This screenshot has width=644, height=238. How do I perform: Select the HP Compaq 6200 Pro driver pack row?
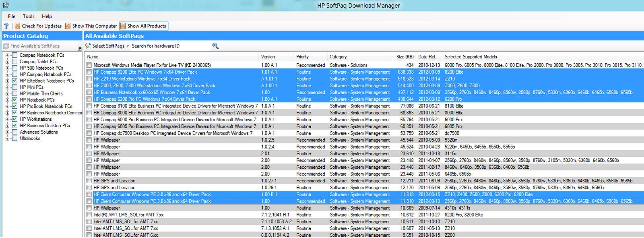pyautogui.click(x=364, y=99)
